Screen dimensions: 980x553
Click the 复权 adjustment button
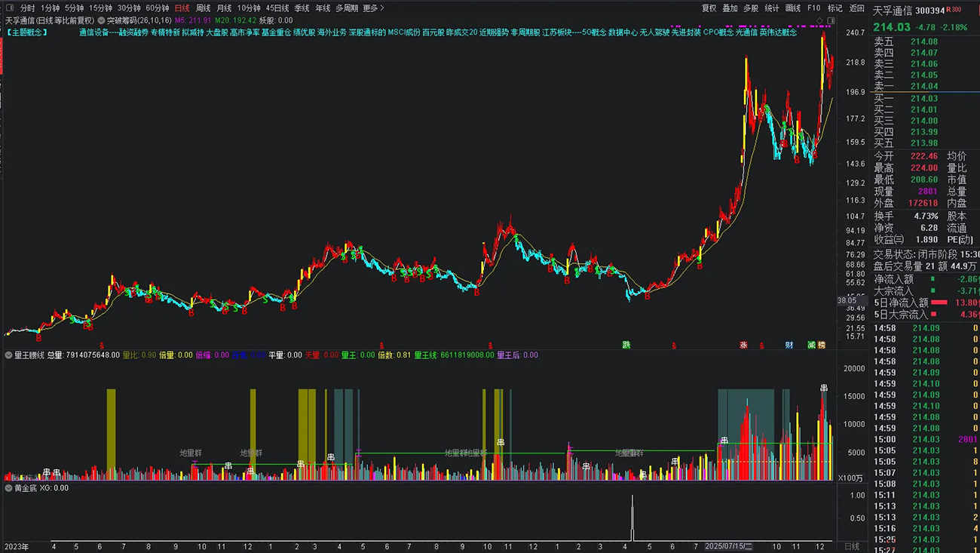pyautogui.click(x=709, y=8)
